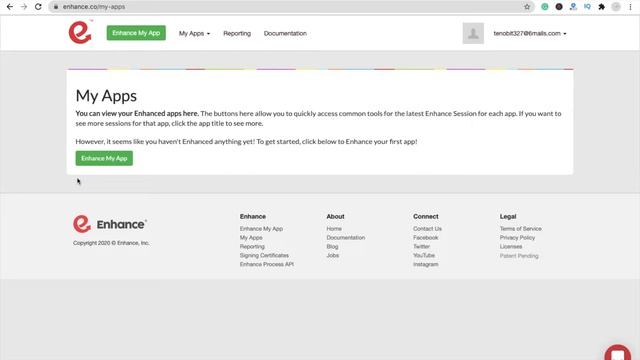Open the Jobs footer link
The height and width of the screenshot is (360, 640).
click(333, 256)
